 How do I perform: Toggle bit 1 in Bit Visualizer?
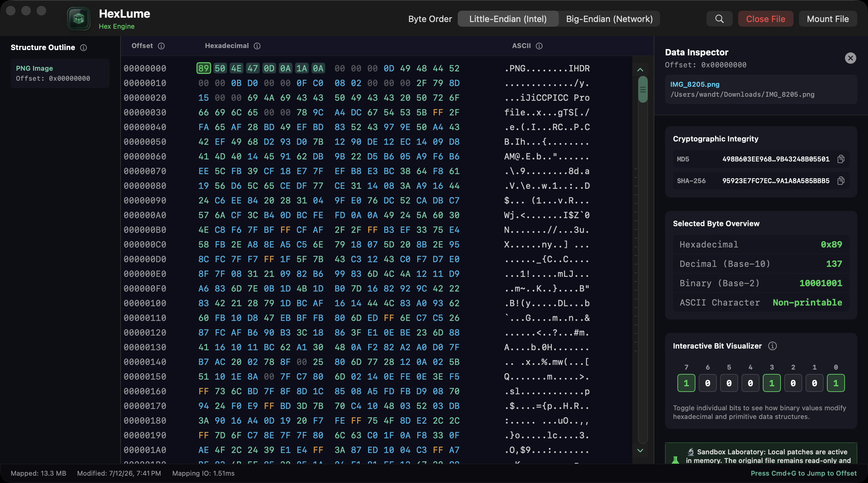[815, 383]
